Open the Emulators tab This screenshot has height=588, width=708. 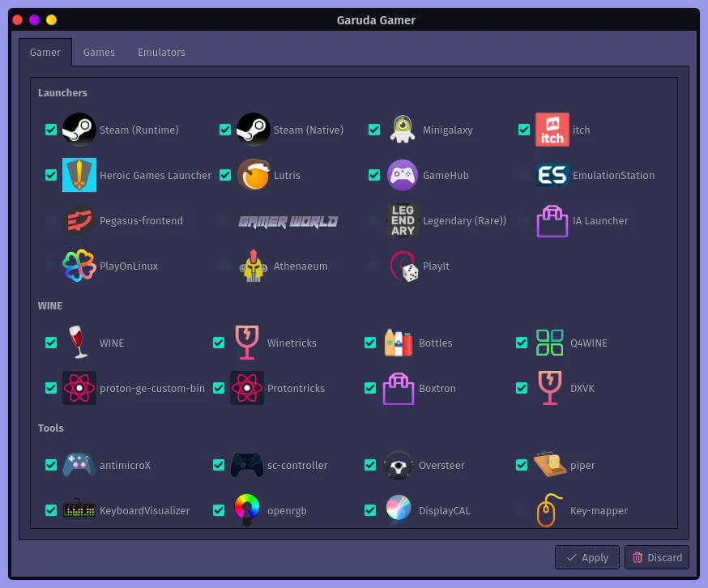161,53
